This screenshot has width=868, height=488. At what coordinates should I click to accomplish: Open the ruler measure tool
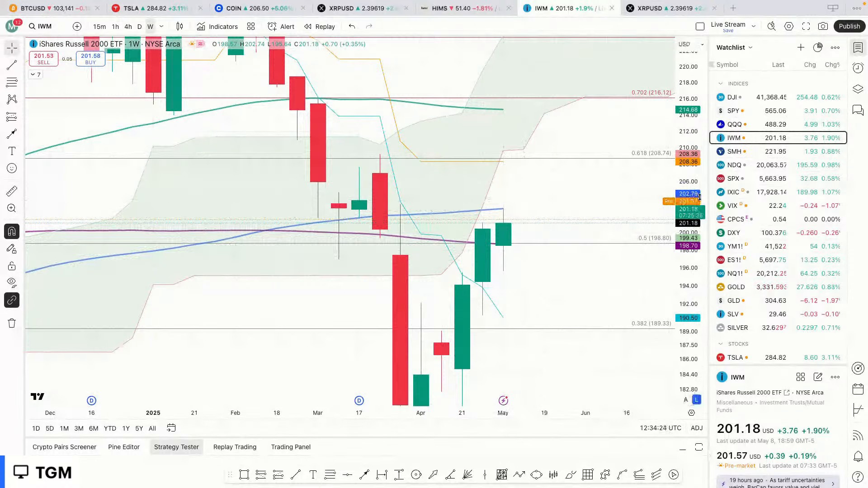(12, 191)
